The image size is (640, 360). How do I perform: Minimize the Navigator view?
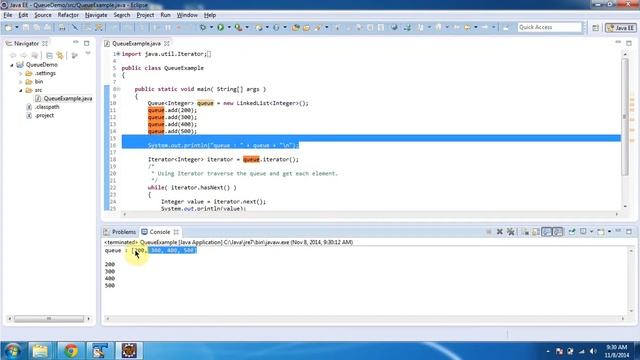point(76,42)
